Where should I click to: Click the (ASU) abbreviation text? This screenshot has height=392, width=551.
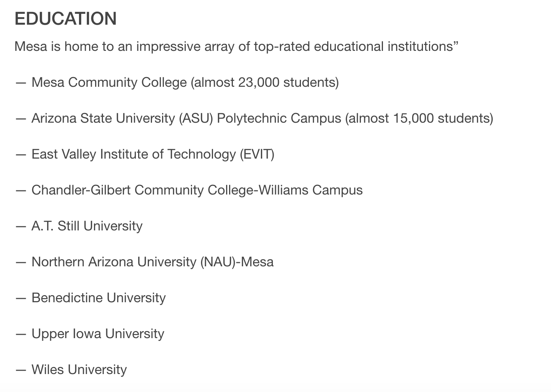click(x=196, y=118)
